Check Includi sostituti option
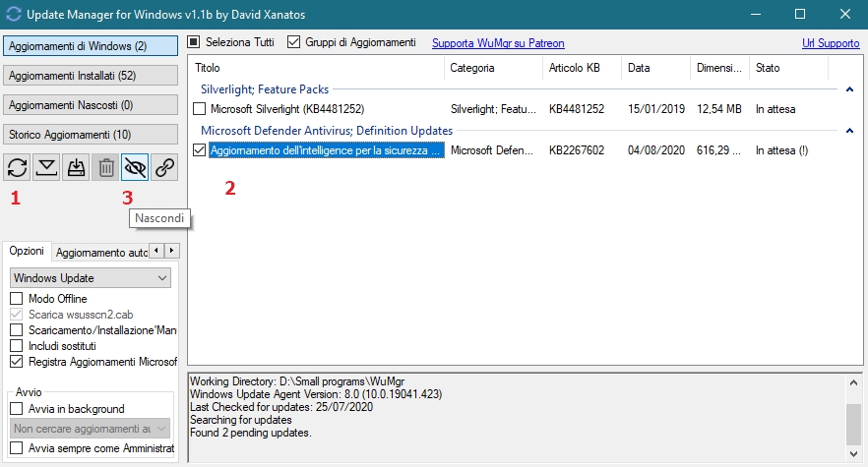This screenshot has height=467, width=868. point(17,346)
